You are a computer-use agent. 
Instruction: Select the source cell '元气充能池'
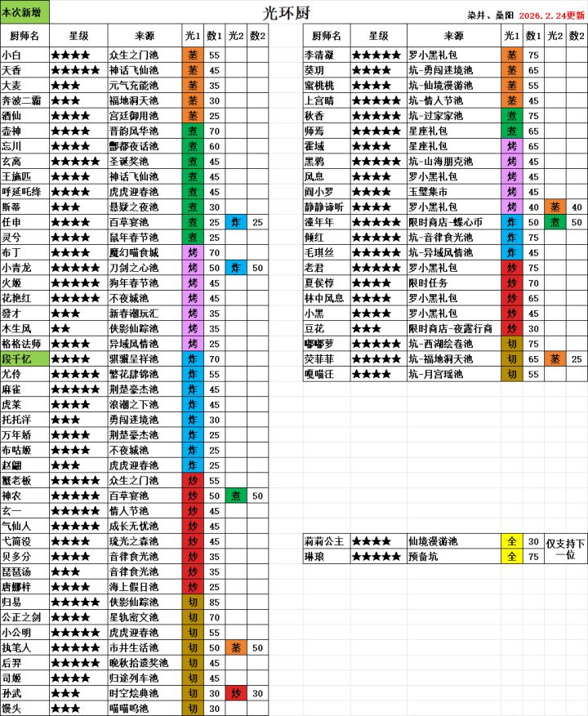145,86
